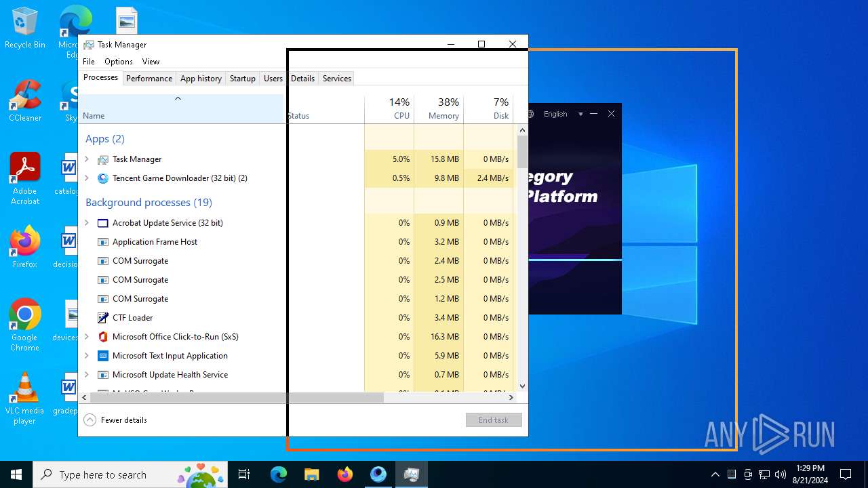The image size is (868, 488).
Task: Open Firefox from the taskbar
Action: 345,474
